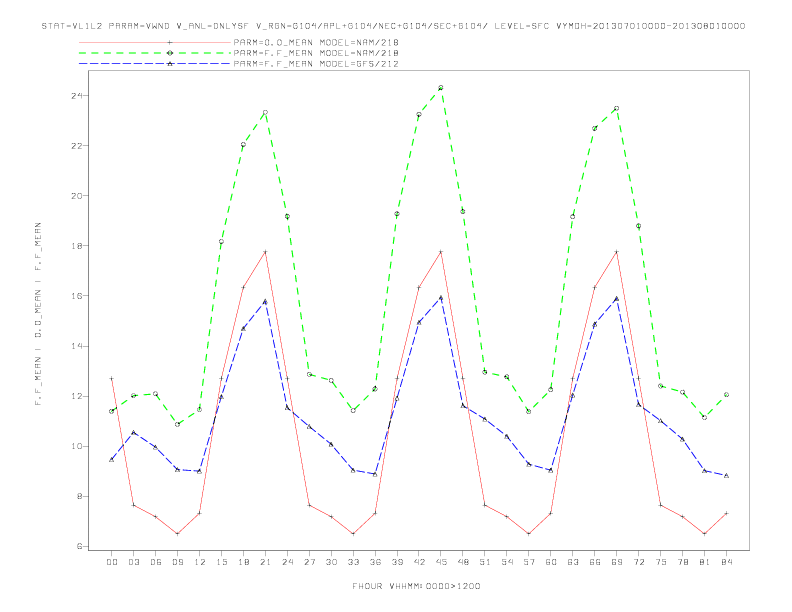Click the green circle marker at forecast hour 21

[265, 113]
